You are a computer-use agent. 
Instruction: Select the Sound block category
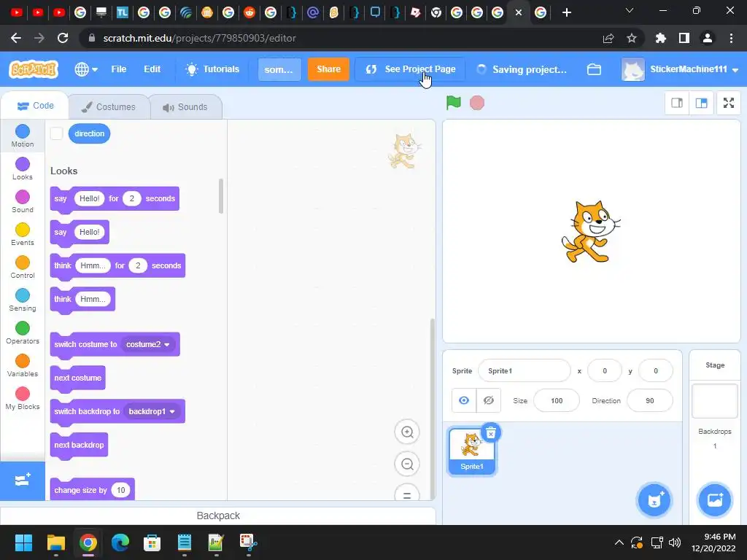[x=23, y=201]
